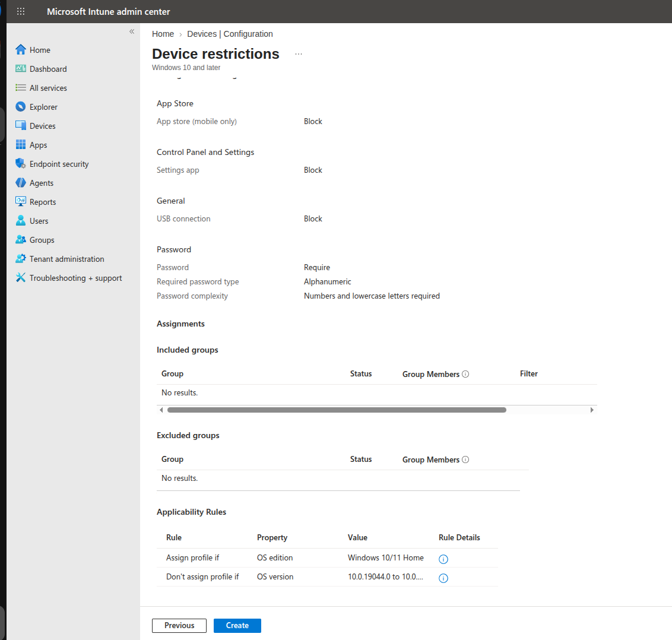Click the 'Settings app' setting label
The image size is (672, 640).
(178, 170)
